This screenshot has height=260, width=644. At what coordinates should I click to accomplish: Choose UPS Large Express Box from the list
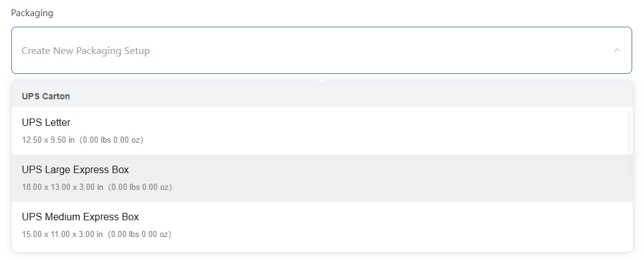click(x=75, y=170)
